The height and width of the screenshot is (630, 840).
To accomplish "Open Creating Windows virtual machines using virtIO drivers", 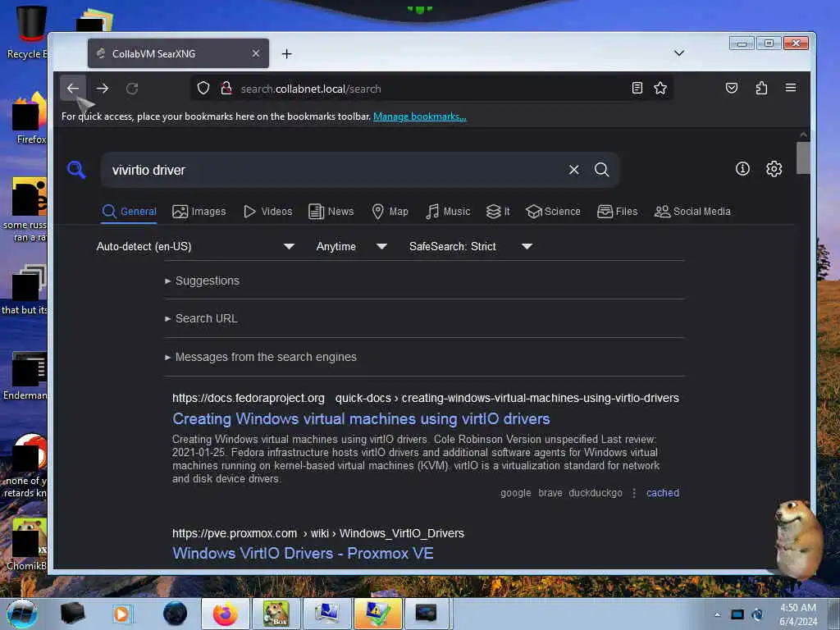I will (361, 419).
